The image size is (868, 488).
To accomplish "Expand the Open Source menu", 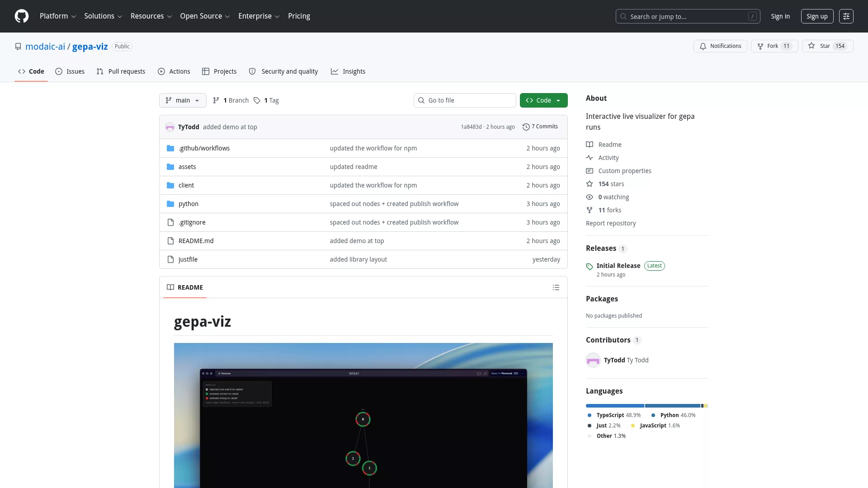I will click(x=205, y=16).
